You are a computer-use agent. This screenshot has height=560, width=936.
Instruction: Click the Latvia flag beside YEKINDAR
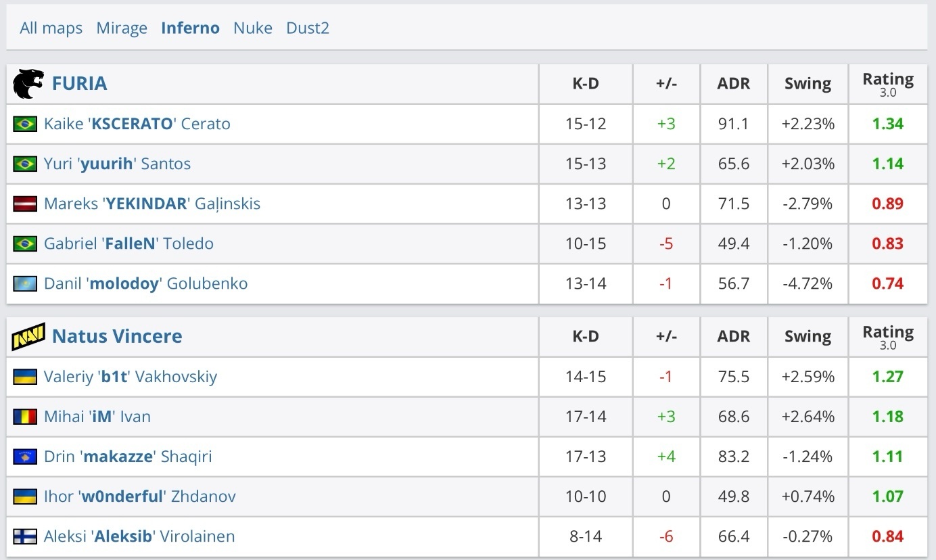coord(25,204)
